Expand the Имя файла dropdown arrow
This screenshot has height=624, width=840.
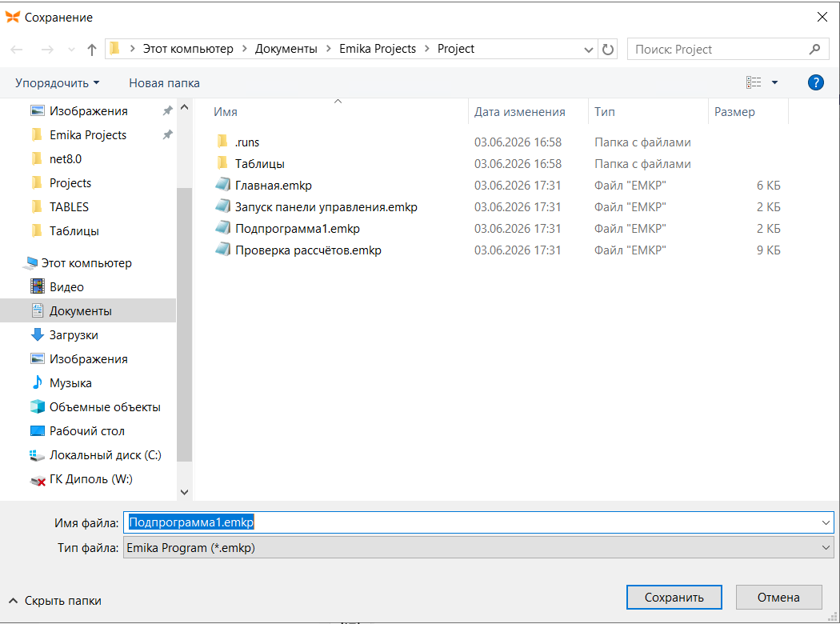click(826, 522)
